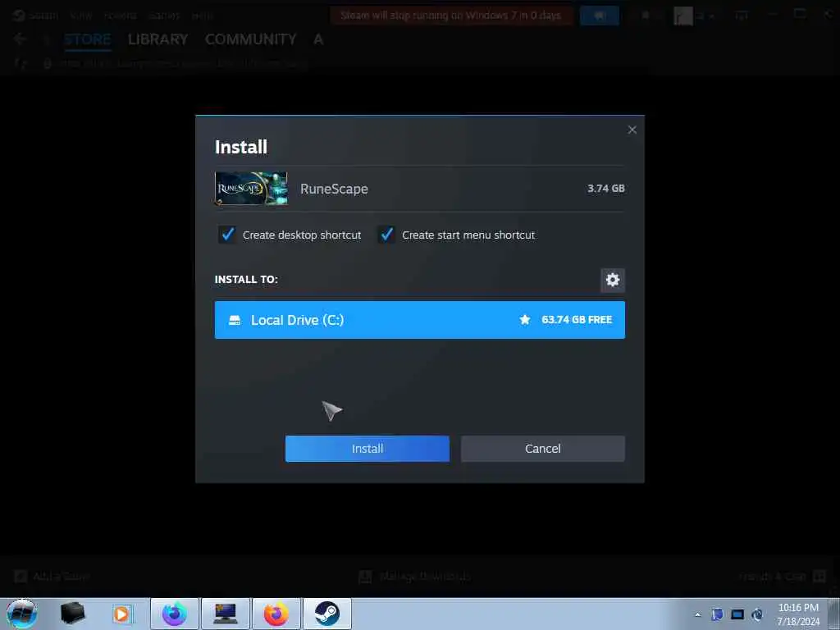Click the RuneScape game title
This screenshot has height=630, width=840.
tap(334, 189)
